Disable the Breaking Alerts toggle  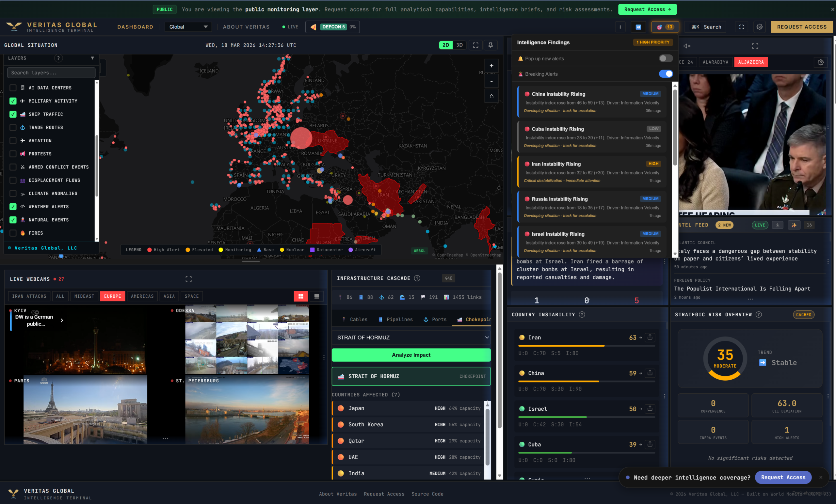click(666, 74)
